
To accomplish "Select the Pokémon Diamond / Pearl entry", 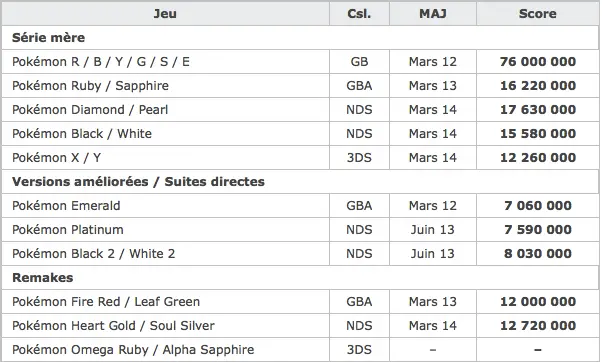I will [x=90, y=110].
